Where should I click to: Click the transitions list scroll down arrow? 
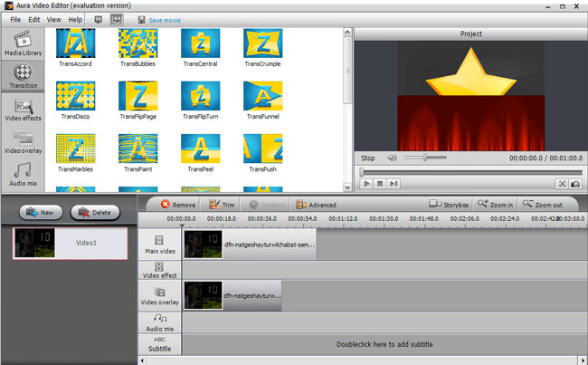[x=347, y=187]
